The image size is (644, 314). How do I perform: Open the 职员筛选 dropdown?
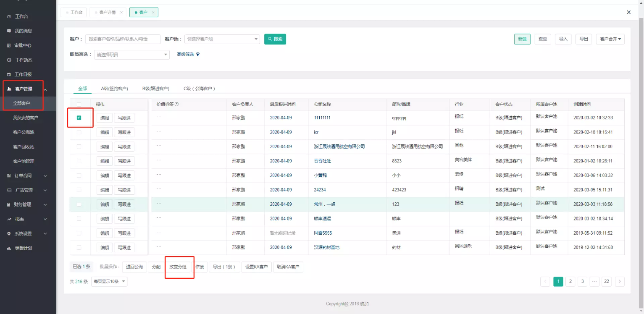132,55
